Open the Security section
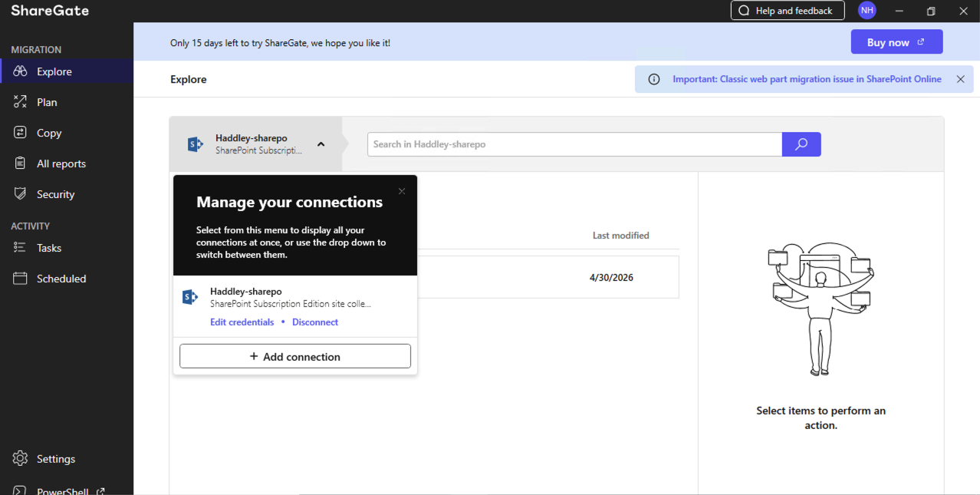The image size is (980, 495). (67, 194)
